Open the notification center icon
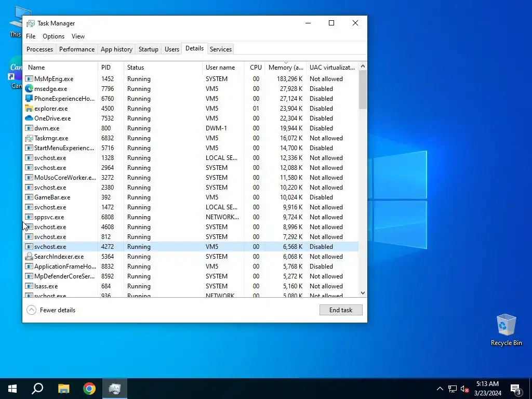Screen dimensions: 532x399 [x=515, y=389]
